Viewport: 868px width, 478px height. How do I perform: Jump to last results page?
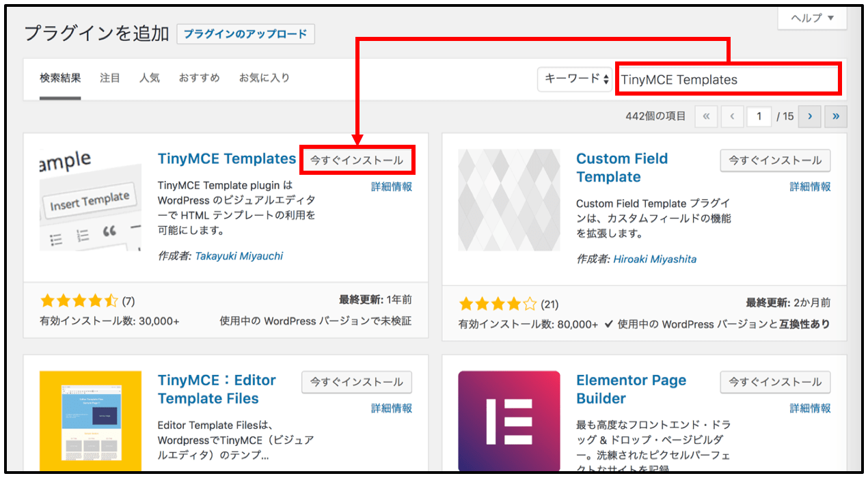[836, 116]
